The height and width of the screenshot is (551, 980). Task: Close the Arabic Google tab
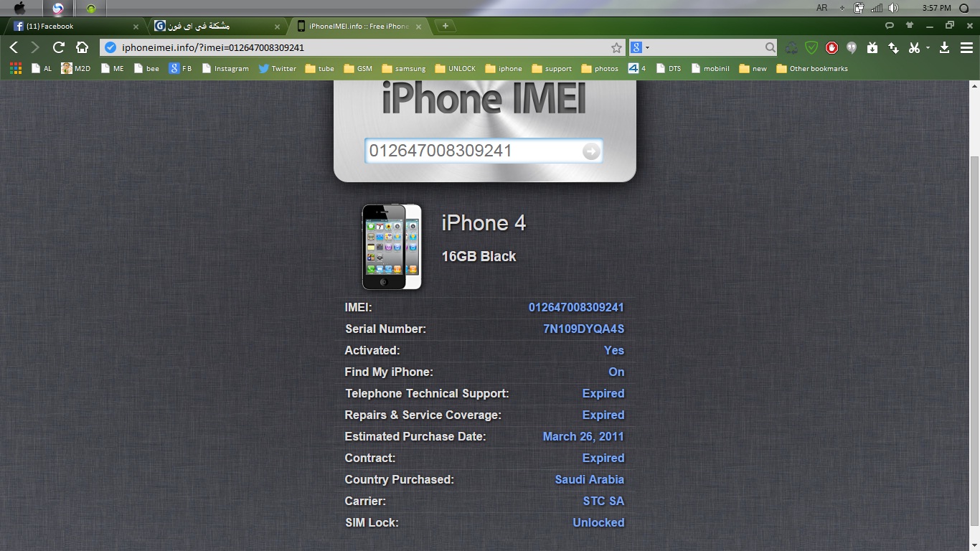point(278,27)
